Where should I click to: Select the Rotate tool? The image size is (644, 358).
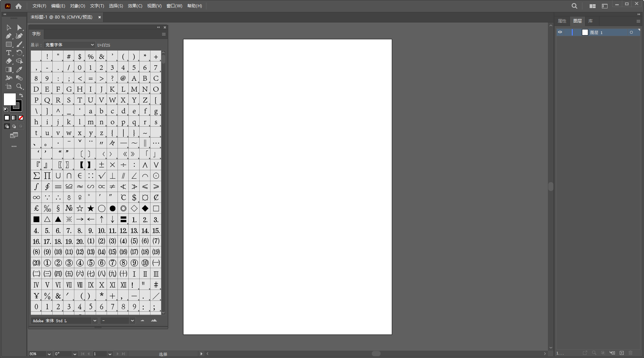click(x=20, y=53)
